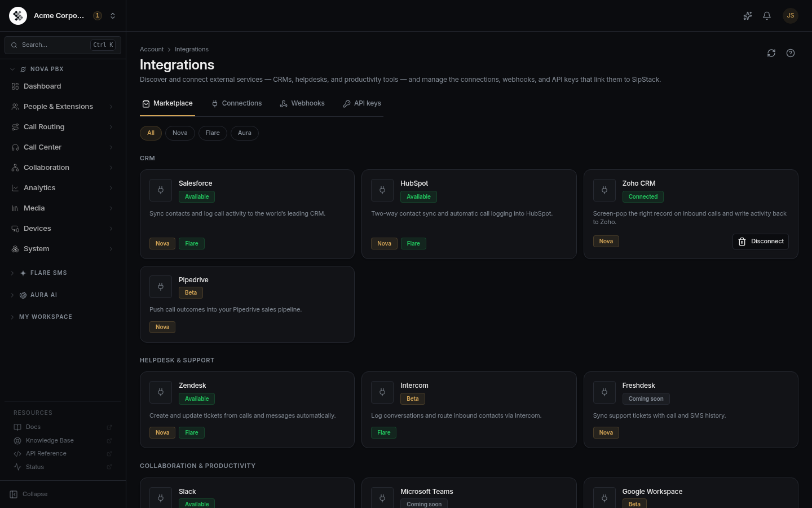Click the Zoho CRM plug icon
812x508 pixels.
(x=604, y=190)
